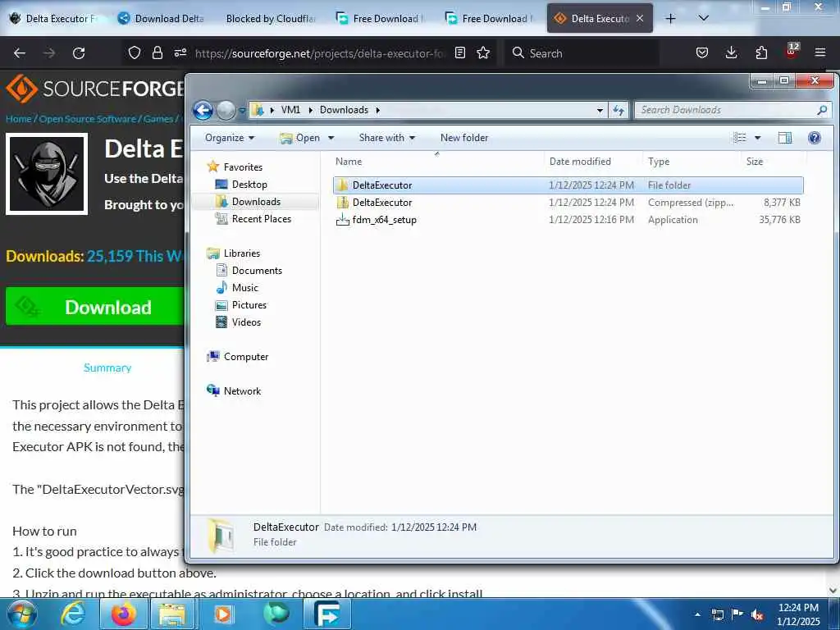Open Open Source Software breadcrumb link
The image size is (840, 630).
[x=87, y=119]
